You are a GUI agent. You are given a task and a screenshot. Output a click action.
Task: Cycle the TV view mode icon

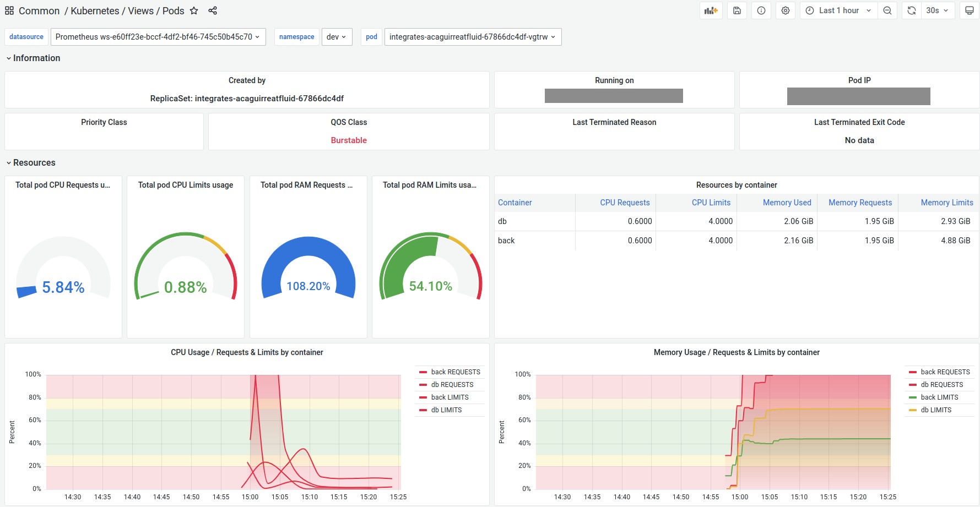[x=970, y=10]
